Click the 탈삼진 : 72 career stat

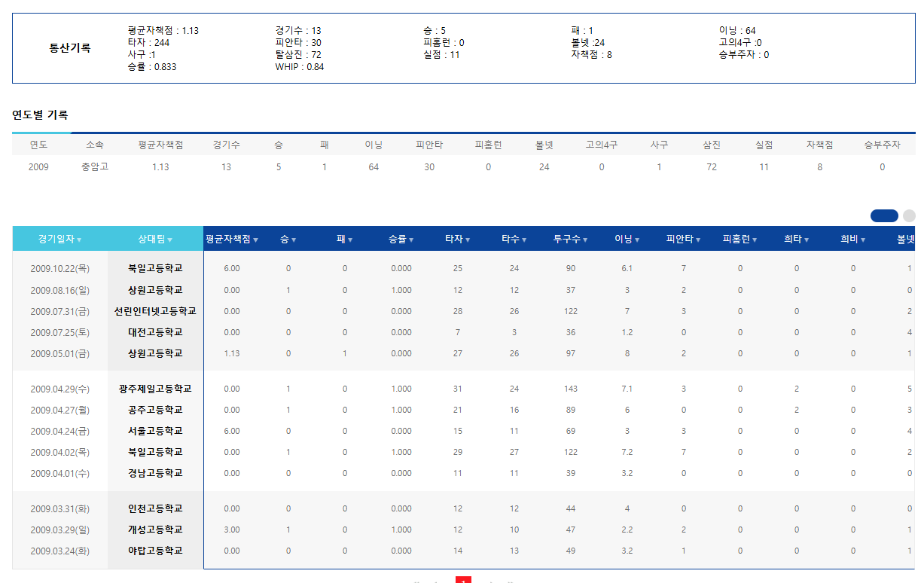point(298,55)
